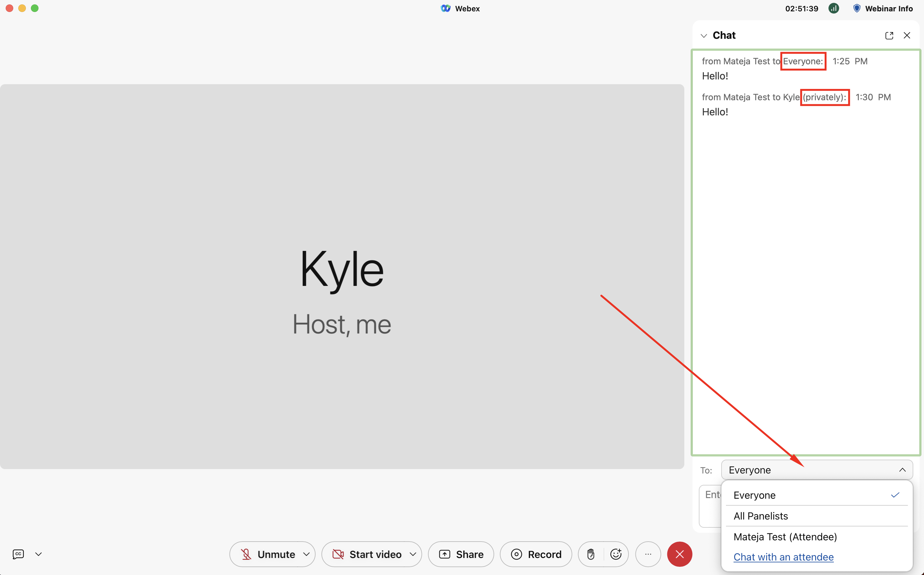The height and width of the screenshot is (575, 924).
Task: Click the red end meeting button
Action: coord(679,554)
